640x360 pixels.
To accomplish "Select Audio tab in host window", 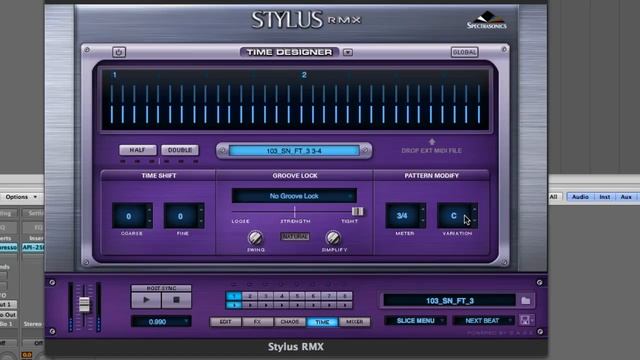I will coord(580,197).
